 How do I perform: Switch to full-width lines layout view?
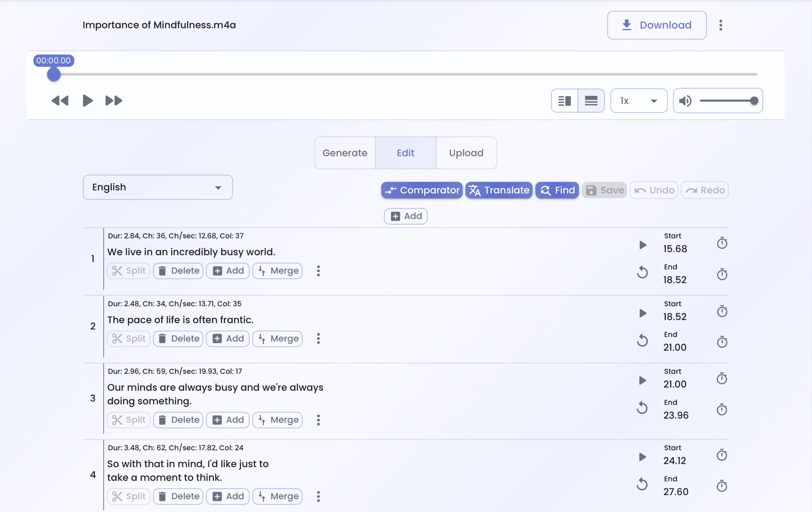point(591,101)
